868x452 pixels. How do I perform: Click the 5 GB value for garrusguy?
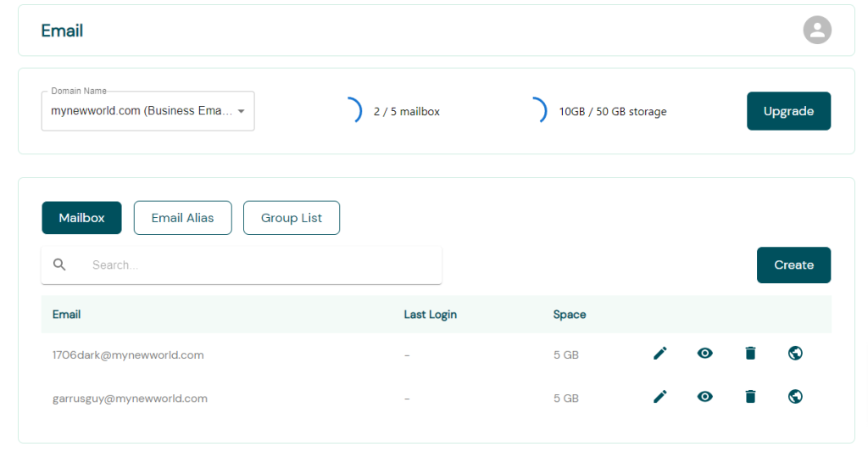click(565, 399)
